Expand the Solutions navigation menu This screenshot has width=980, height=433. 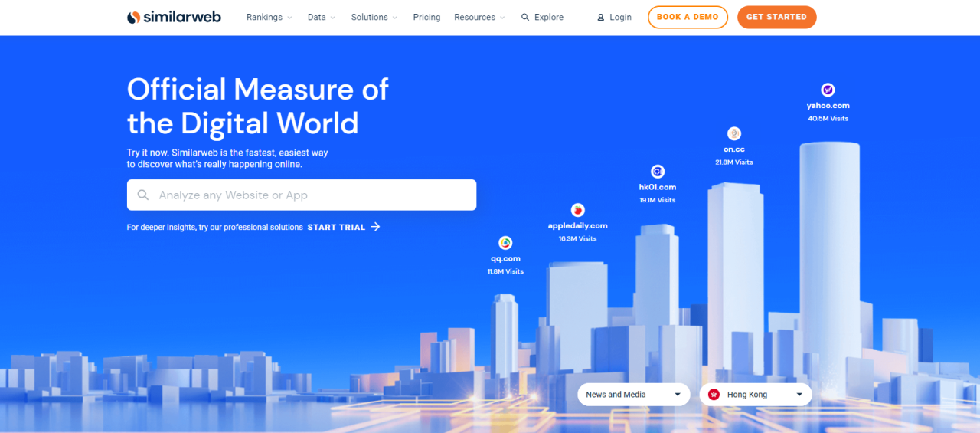point(374,17)
